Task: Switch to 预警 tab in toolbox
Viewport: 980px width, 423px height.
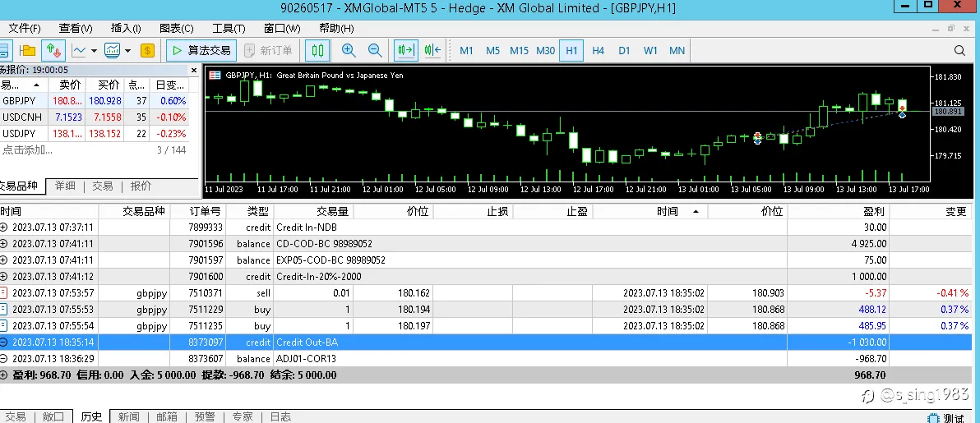Action: (205, 416)
